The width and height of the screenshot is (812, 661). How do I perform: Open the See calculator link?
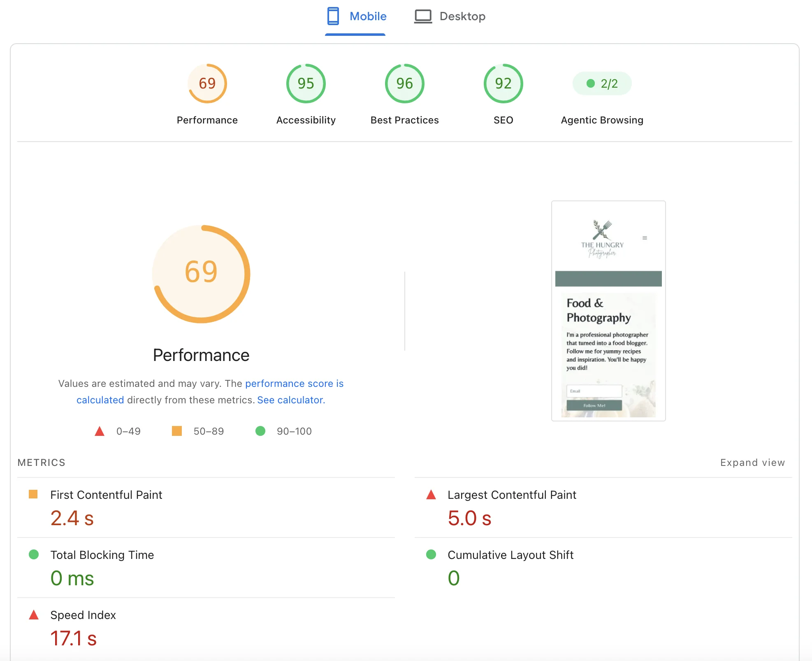pyautogui.click(x=291, y=400)
